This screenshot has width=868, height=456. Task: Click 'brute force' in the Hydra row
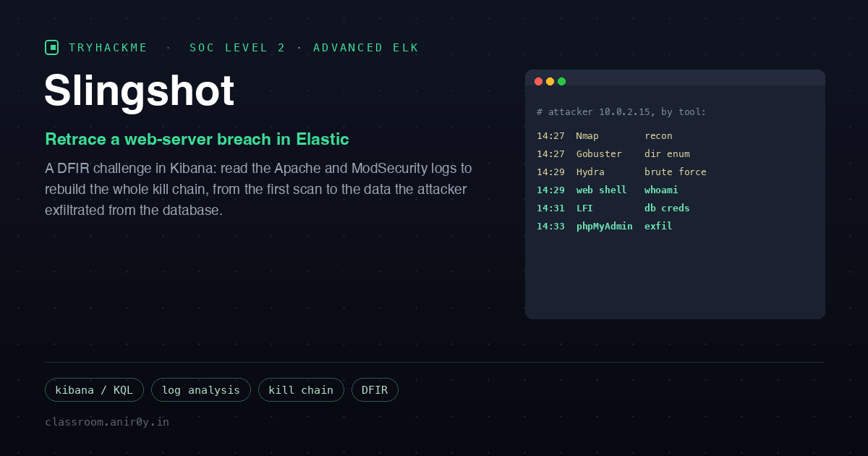[x=676, y=172]
